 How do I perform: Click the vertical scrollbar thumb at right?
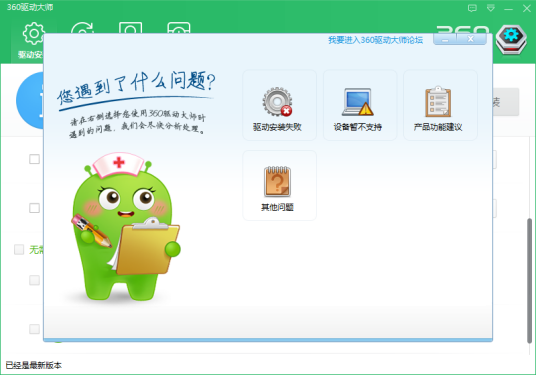[529, 280]
